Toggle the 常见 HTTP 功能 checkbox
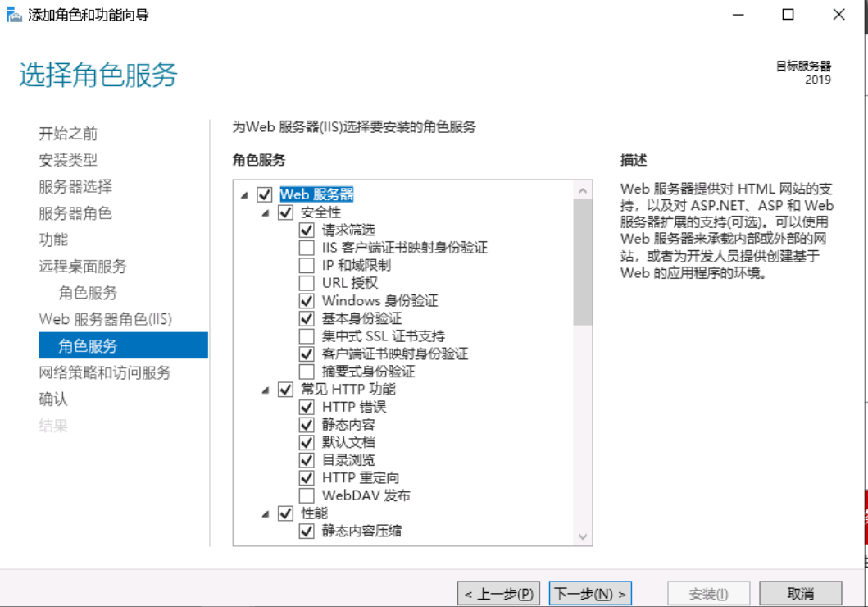 (285, 390)
